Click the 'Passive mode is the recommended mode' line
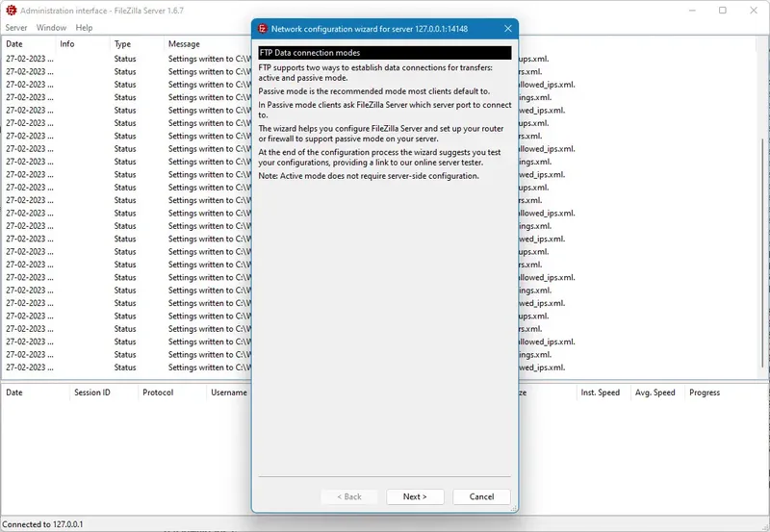This screenshot has height=532, width=770. click(374, 91)
